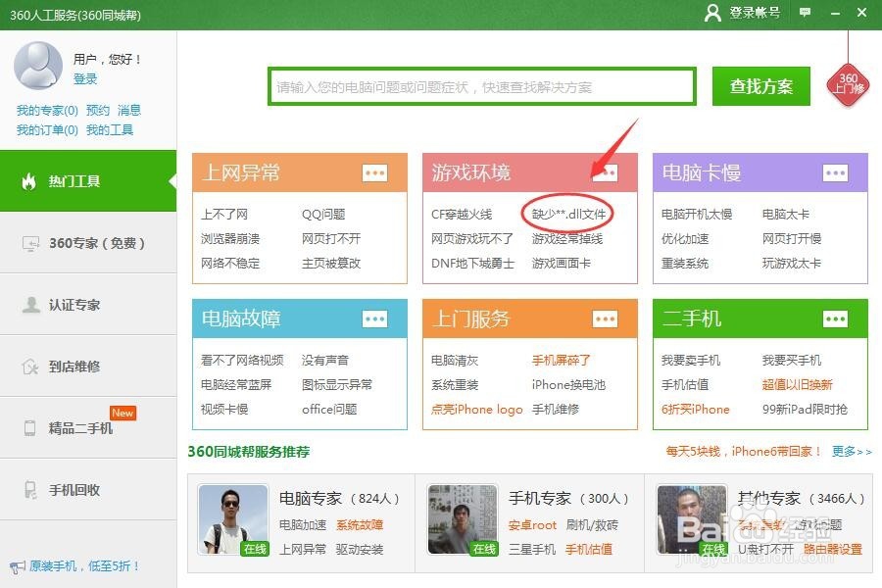
Task: Expand more options in 上门服务 card
Action: pyautogui.click(x=606, y=319)
